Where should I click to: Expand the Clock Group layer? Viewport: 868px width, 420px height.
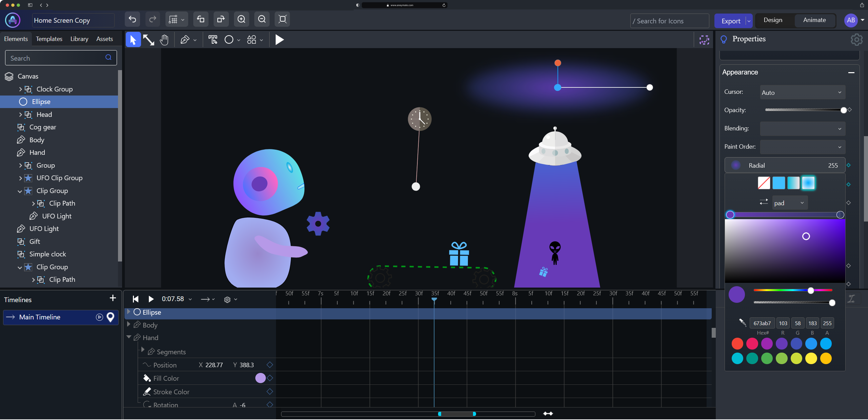[20, 89]
